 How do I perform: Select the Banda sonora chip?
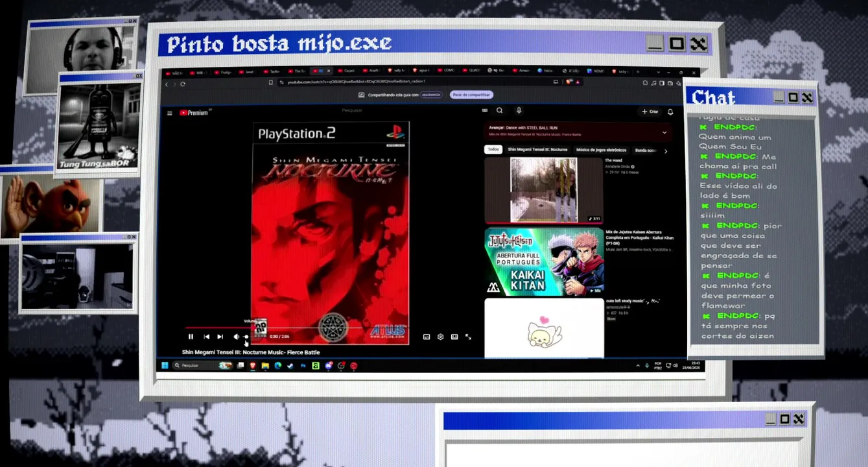coord(645,150)
